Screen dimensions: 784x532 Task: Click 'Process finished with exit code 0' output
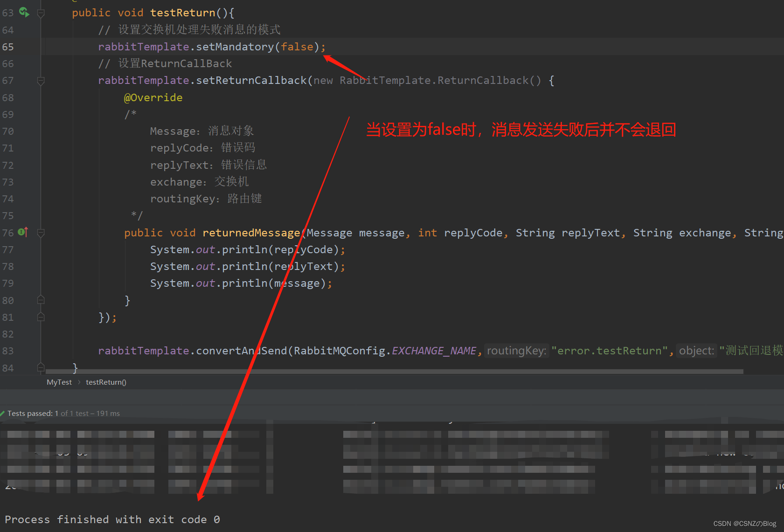[112, 519]
